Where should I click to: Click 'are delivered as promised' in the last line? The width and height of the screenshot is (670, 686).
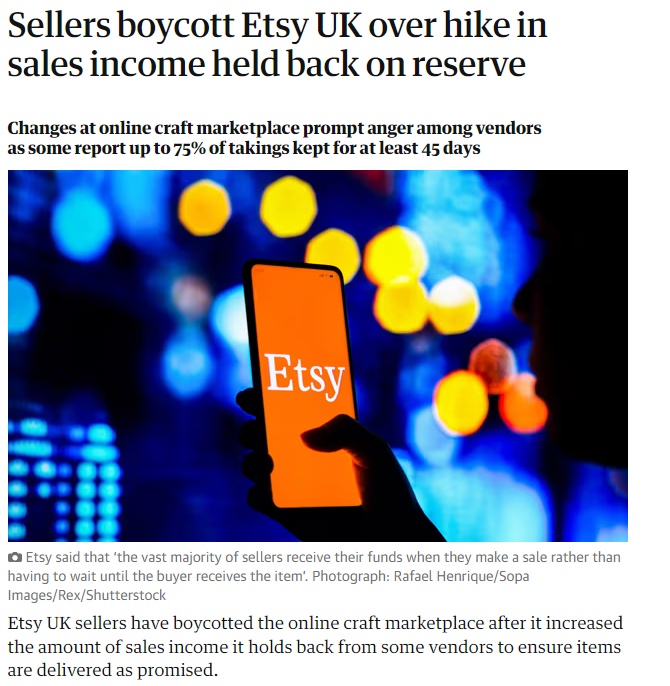(112, 670)
